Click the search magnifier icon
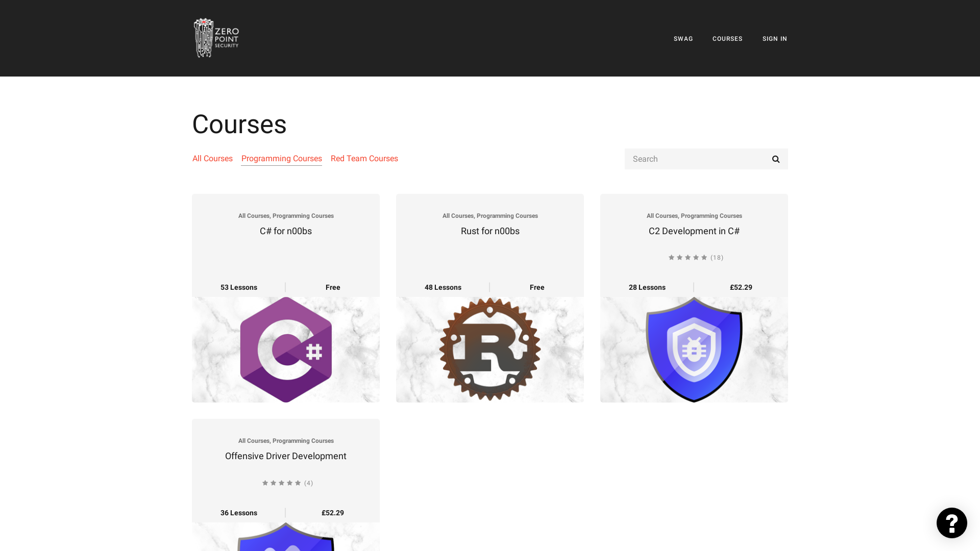This screenshot has height=551, width=980. tap(775, 159)
